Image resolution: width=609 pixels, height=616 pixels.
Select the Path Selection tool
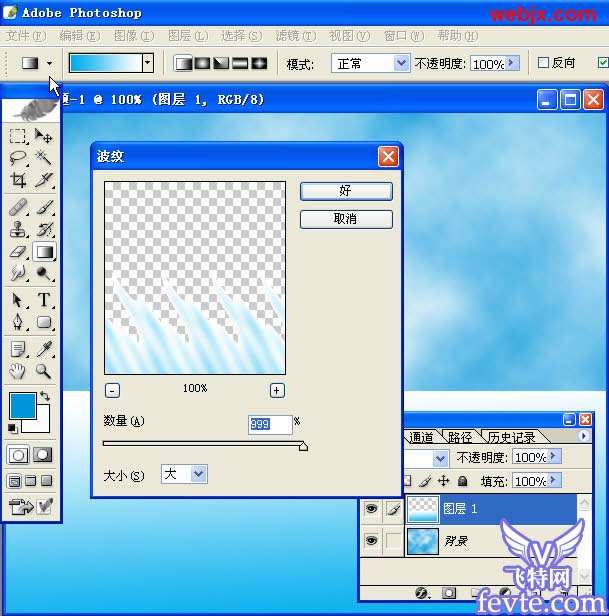coord(17,300)
